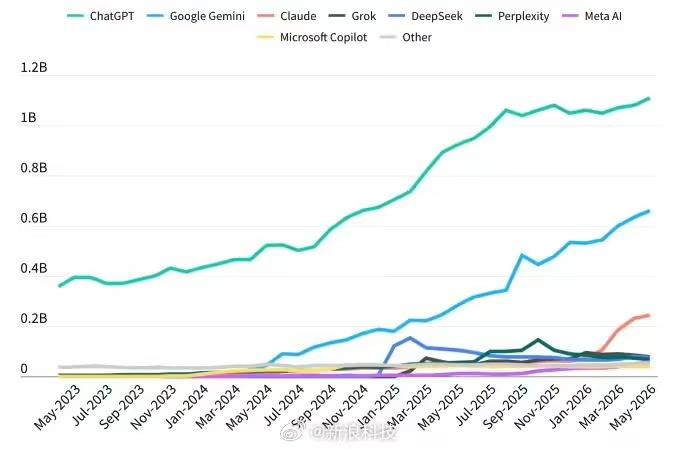The image size is (680, 449).
Task: Click the 0.6B y-axis label
Action: tap(33, 218)
